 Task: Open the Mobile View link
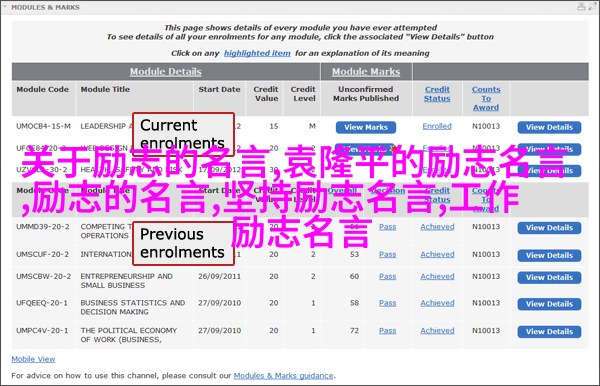coord(33,359)
